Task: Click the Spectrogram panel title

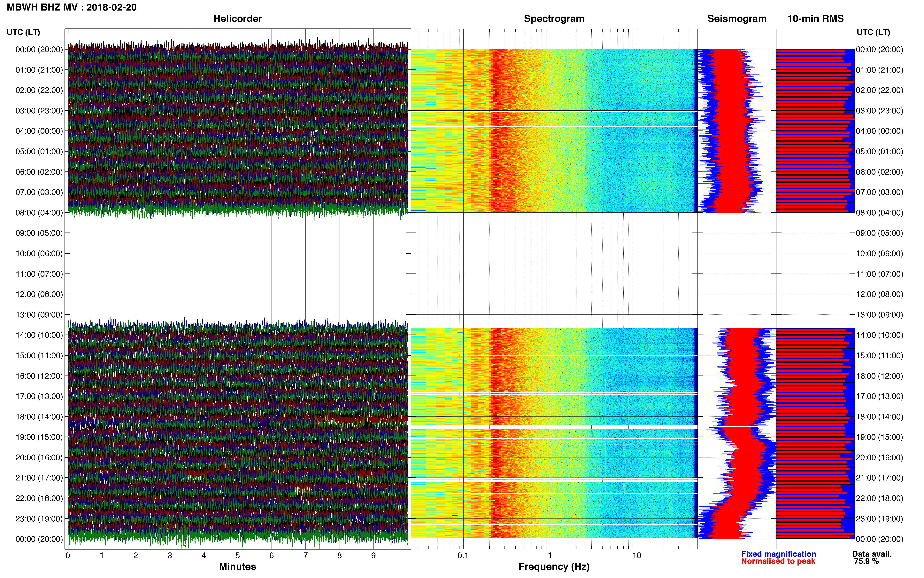Action: click(x=554, y=19)
